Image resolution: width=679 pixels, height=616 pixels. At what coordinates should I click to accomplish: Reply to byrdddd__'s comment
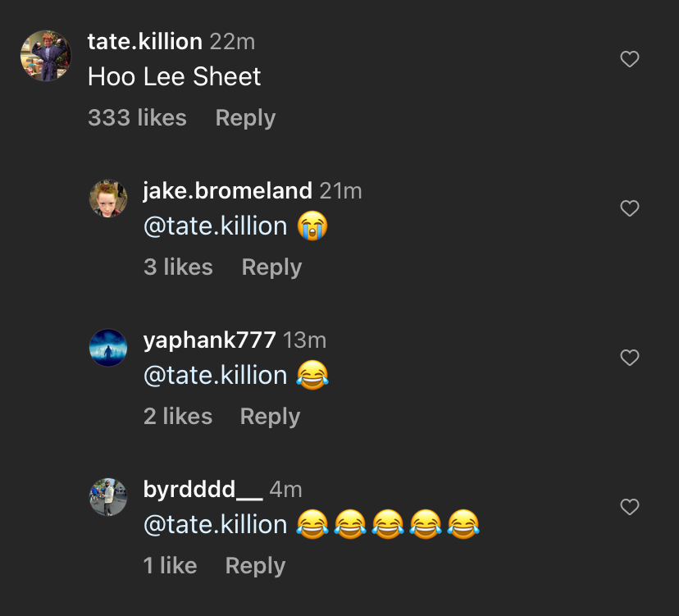point(255,566)
